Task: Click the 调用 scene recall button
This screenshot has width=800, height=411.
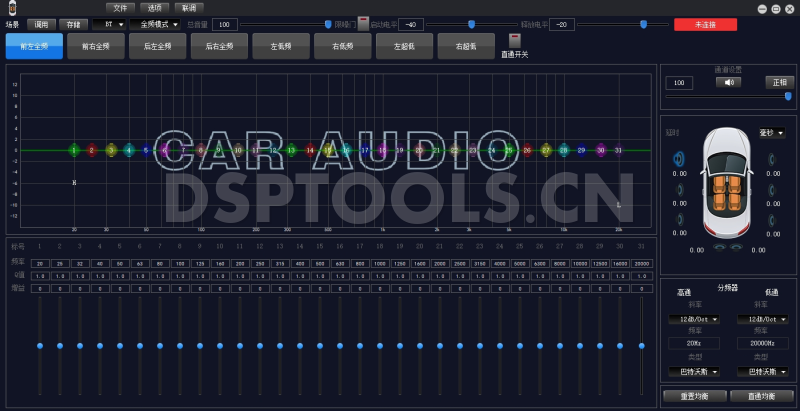Action: pyautogui.click(x=41, y=24)
